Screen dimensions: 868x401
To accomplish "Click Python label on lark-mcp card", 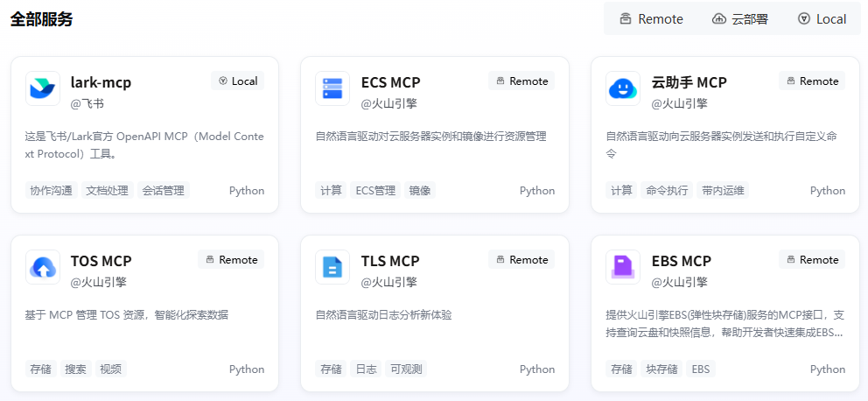I will (x=247, y=191).
